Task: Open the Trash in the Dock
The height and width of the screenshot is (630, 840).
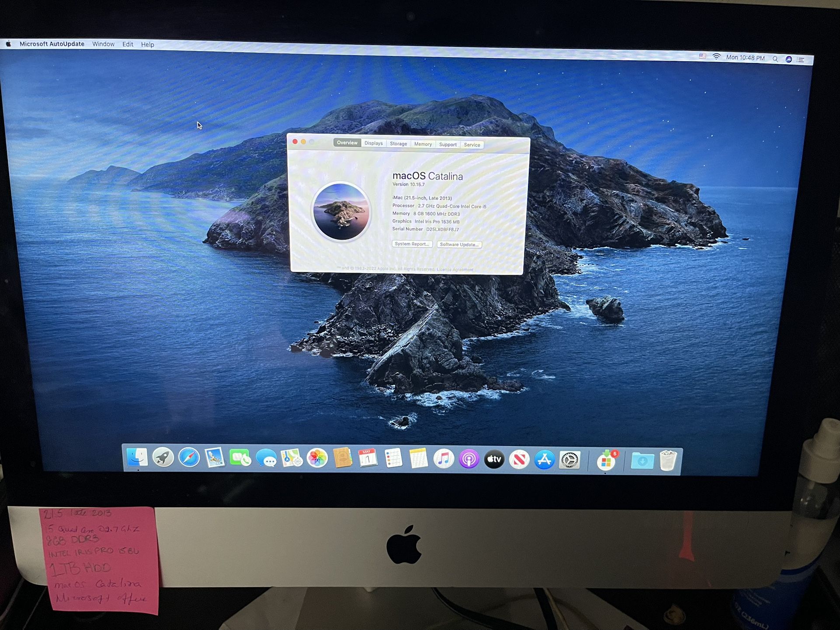Action: click(x=668, y=461)
